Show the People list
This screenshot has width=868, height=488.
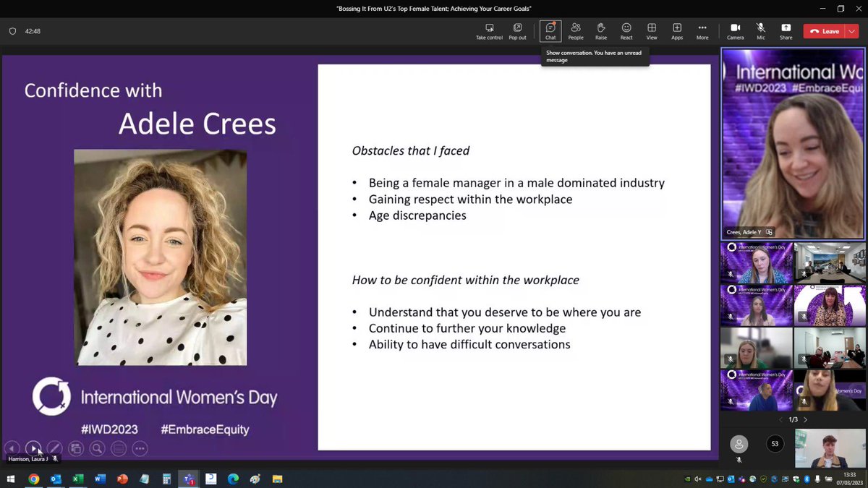(576, 30)
